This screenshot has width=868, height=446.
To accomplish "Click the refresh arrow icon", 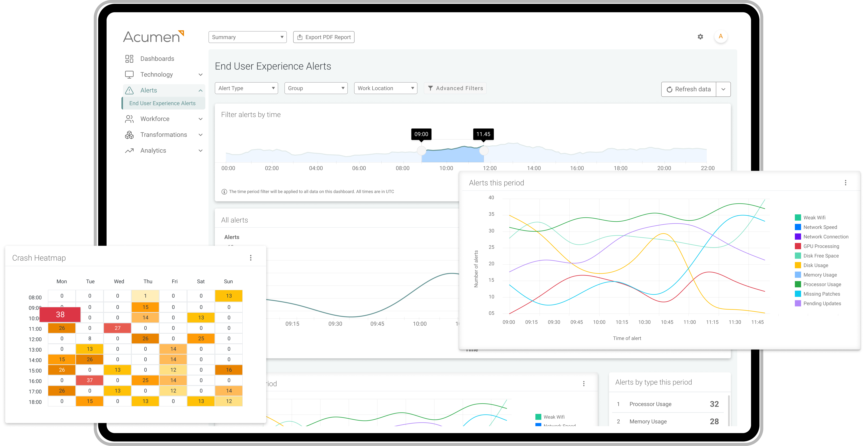I will pos(669,89).
